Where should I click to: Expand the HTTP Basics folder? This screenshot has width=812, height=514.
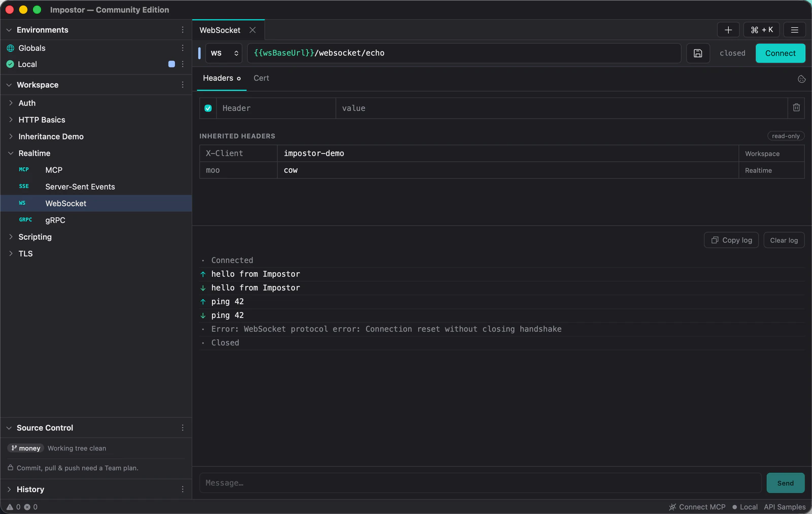point(11,120)
